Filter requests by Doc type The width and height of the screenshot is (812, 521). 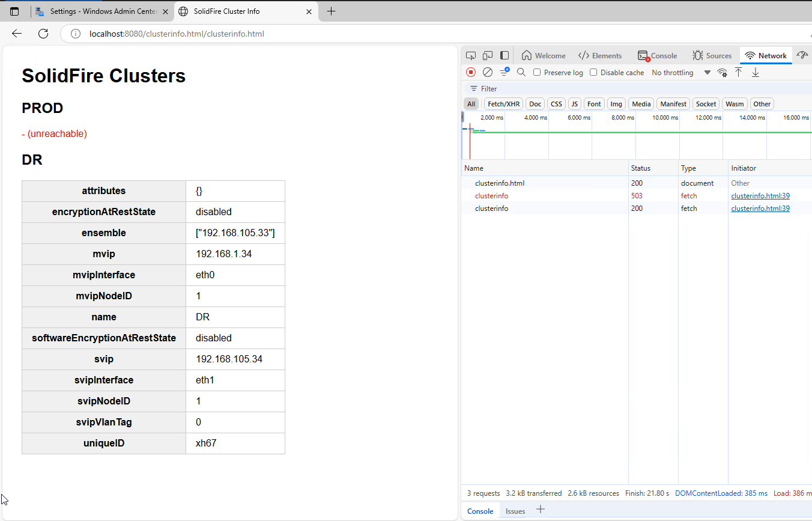coord(535,104)
